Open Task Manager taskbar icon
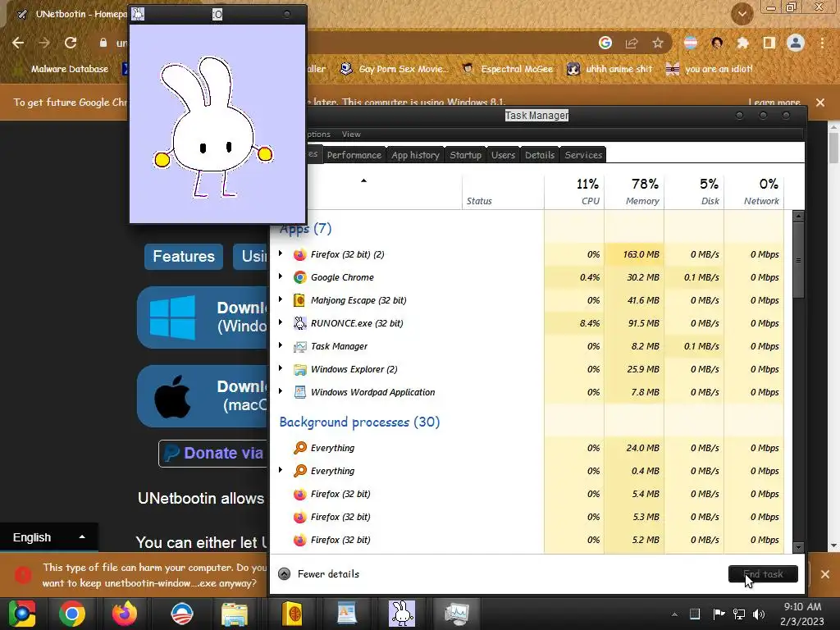The image size is (840, 630). point(456,614)
